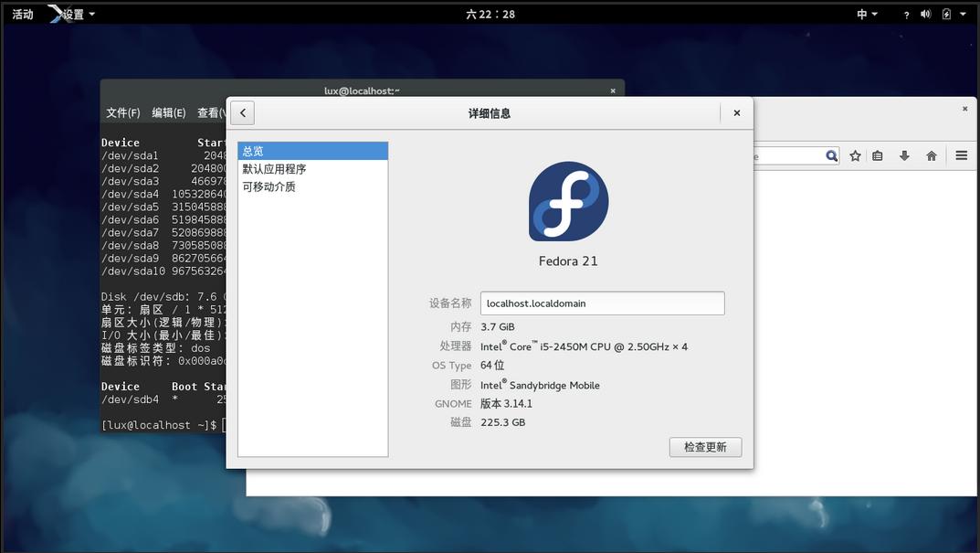Click GNOME 版本 3.14.1 text
Screen dimensions: 980x553
(506, 403)
